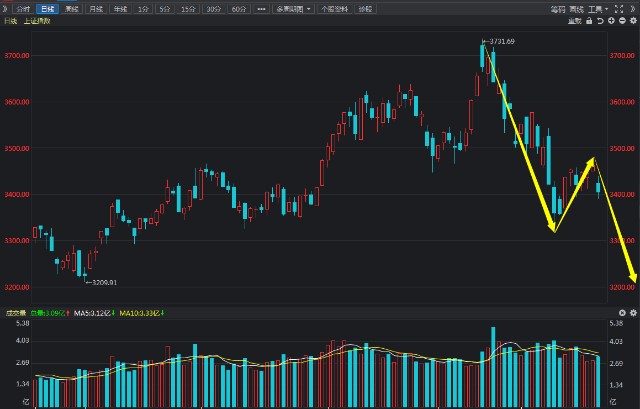
Task: Select the 30分 thirty-minute period
Action: [213, 9]
